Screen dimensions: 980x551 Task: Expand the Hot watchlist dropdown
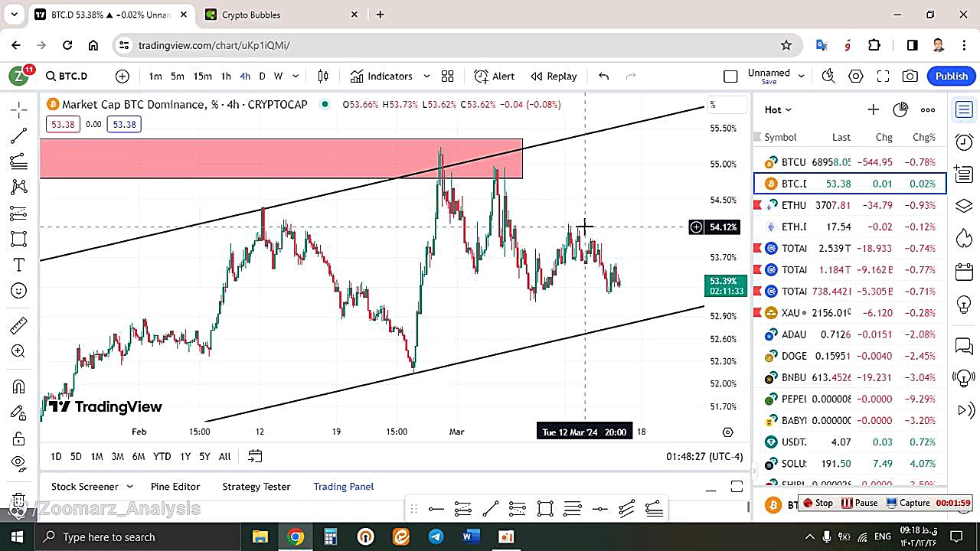[x=778, y=109]
